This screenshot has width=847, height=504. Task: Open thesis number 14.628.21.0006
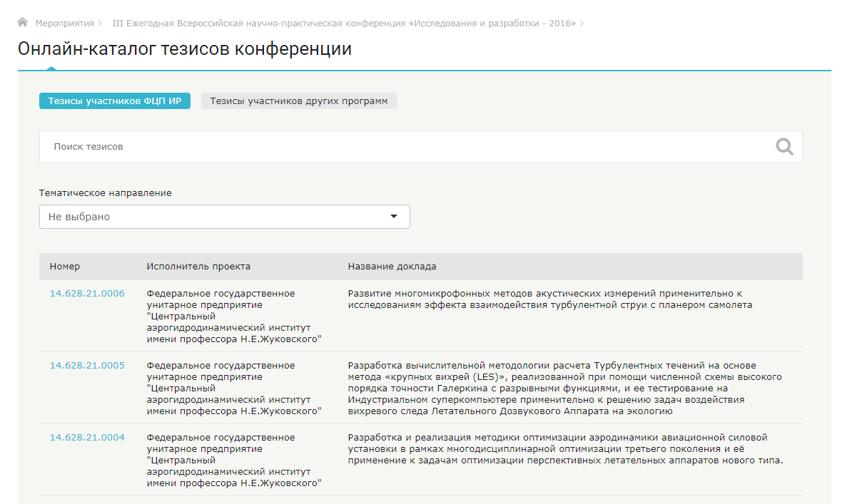click(x=87, y=294)
